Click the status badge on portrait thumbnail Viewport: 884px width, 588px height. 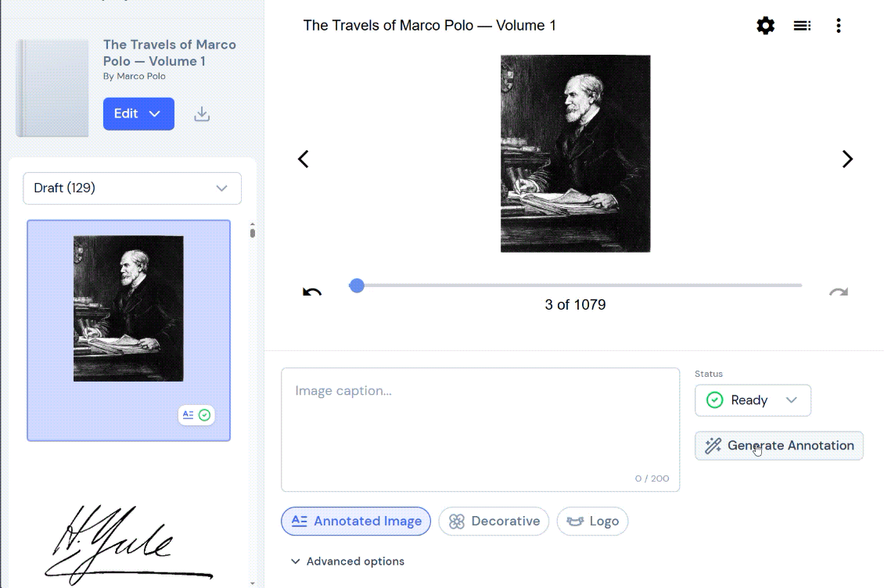pyautogui.click(x=196, y=415)
